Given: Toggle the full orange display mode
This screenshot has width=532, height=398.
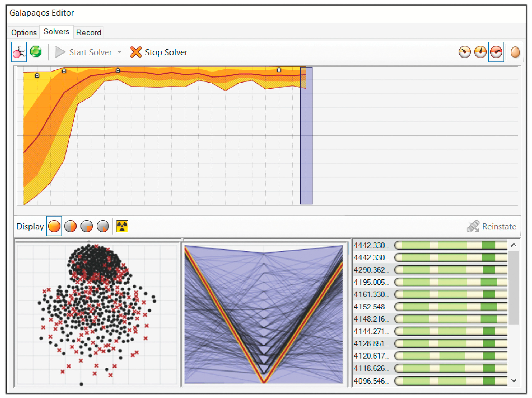Looking at the screenshot, I should click(x=54, y=226).
